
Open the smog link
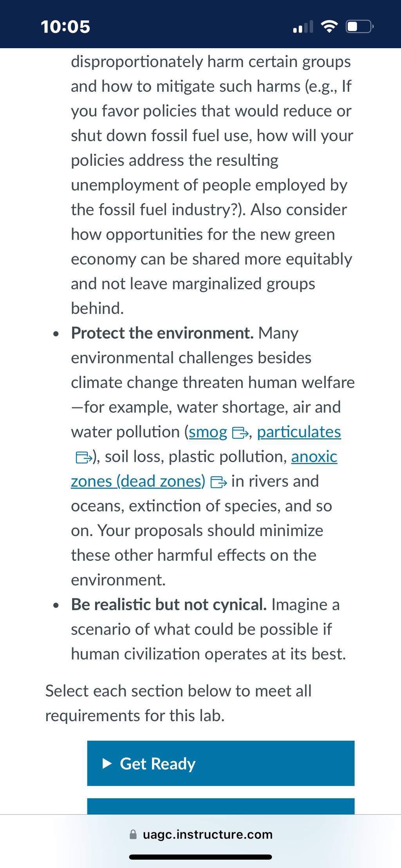(x=208, y=432)
